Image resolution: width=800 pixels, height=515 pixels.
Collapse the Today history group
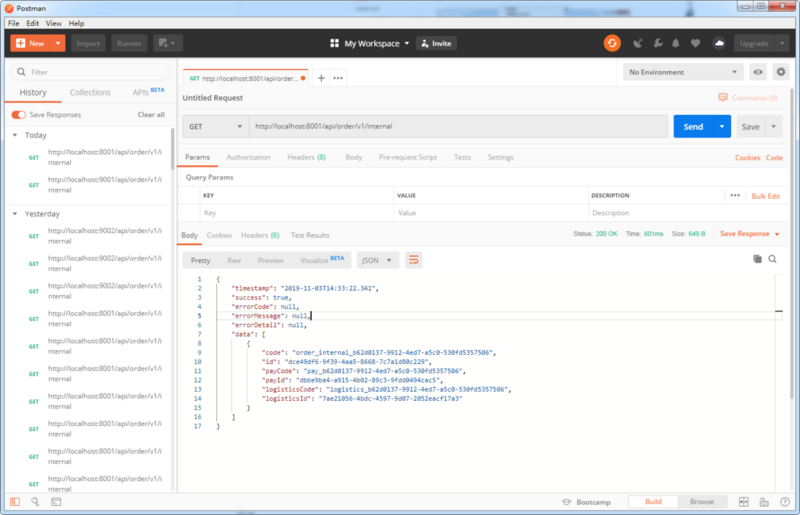click(x=15, y=135)
